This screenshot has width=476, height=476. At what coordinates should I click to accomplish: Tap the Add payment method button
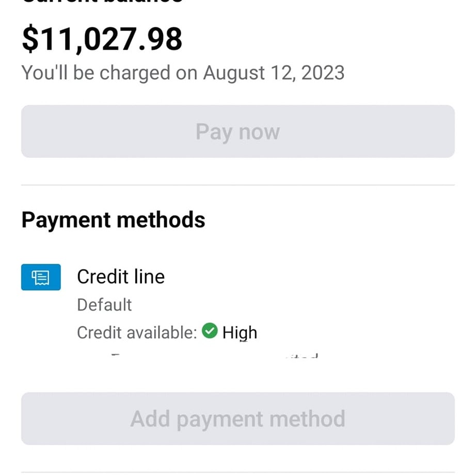tap(237, 419)
